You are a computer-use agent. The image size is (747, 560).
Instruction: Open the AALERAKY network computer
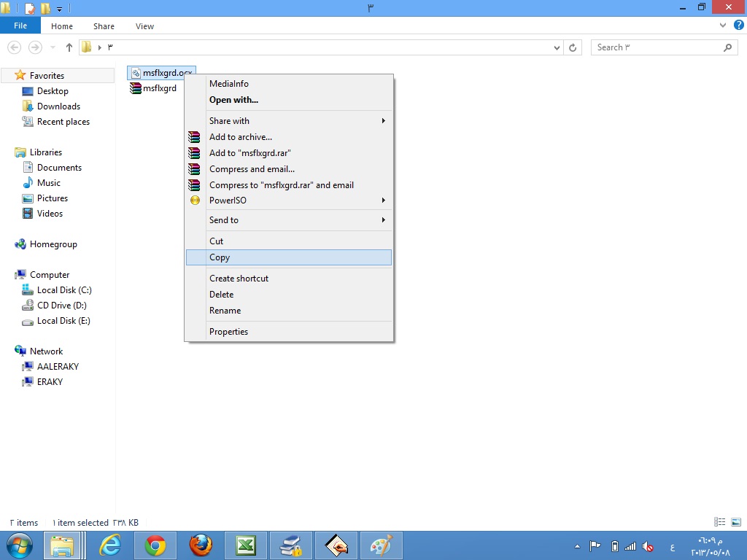coord(58,366)
